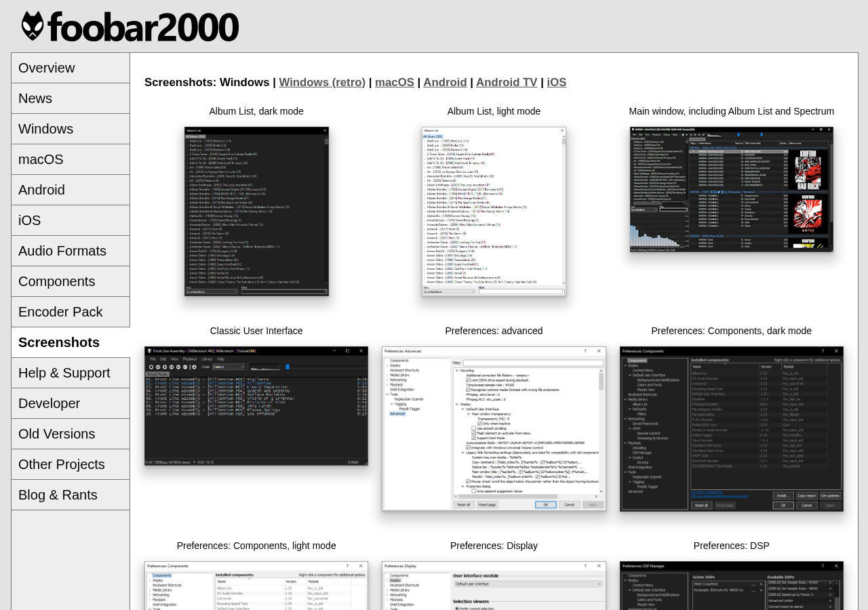
Task: View the Preferences: Display screenshot thumbnail
Action: (494, 586)
